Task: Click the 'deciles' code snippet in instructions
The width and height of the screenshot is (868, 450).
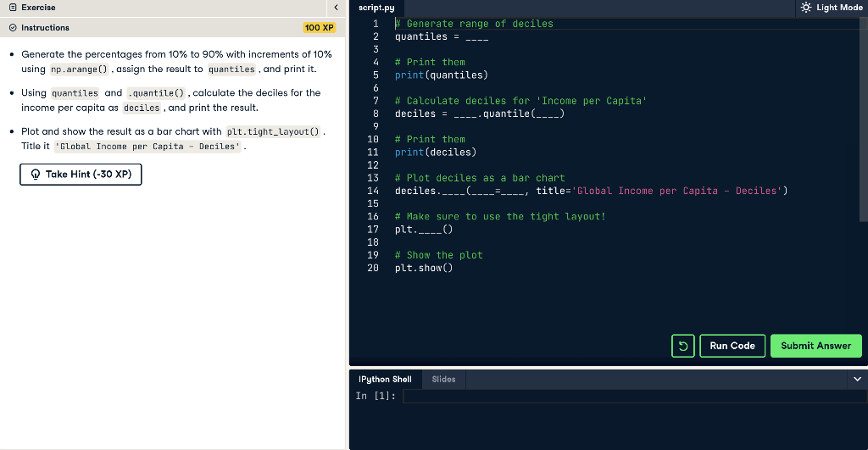Action: pyautogui.click(x=142, y=108)
